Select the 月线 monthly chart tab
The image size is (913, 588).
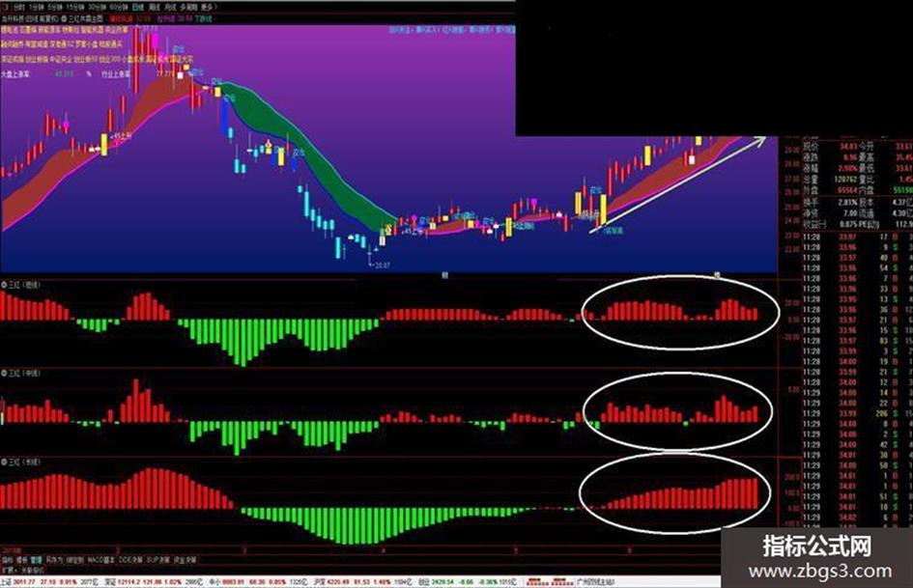[169, 7]
